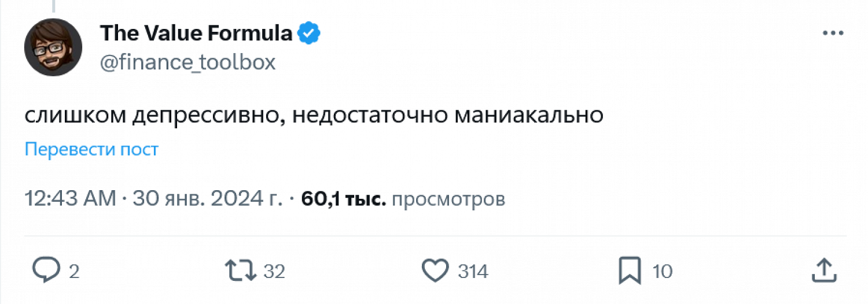
Task: Click the likes count 314
Action: click(x=473, y=271)
